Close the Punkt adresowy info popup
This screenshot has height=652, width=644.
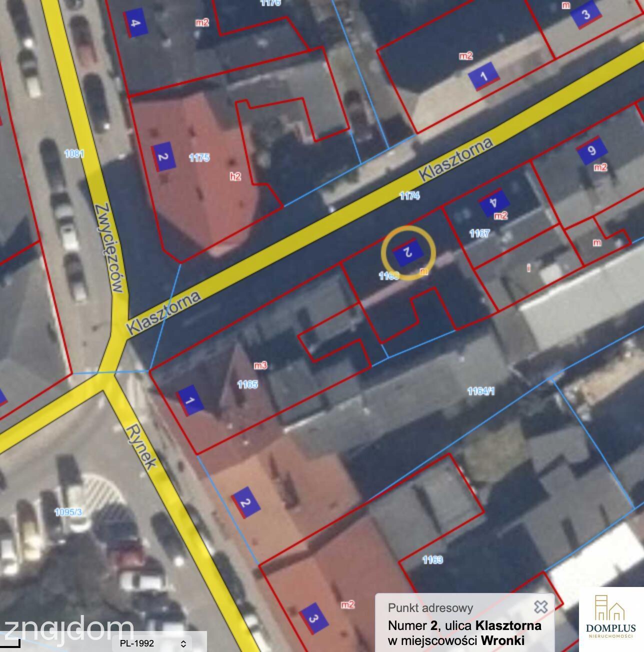coord(541,606)
